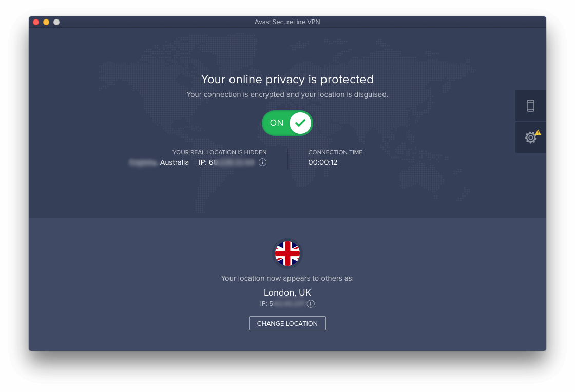The width and height of the screenshot is (575, 392).
Task: Minimize the window with the yellow button
Action: click(46, 22)
